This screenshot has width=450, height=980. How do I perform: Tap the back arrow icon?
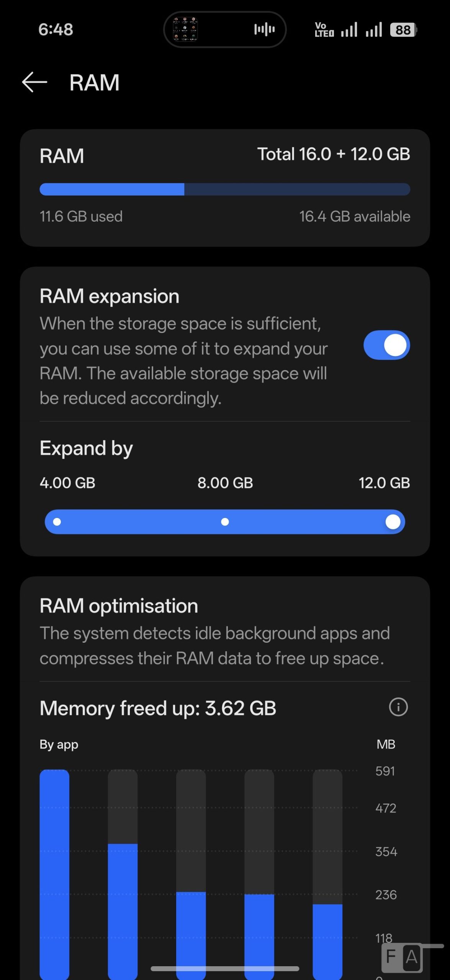(x=34, y=82)
